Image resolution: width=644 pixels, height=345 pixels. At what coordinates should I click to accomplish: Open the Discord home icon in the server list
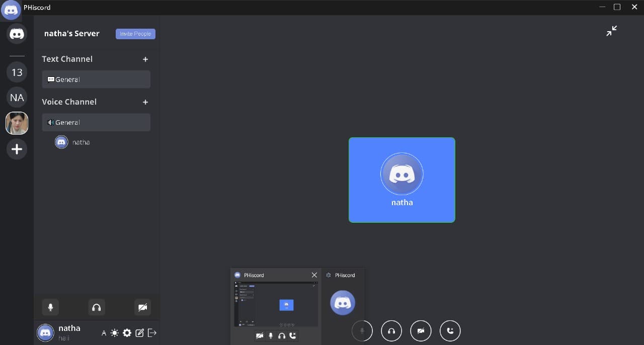tap(17, 34)
